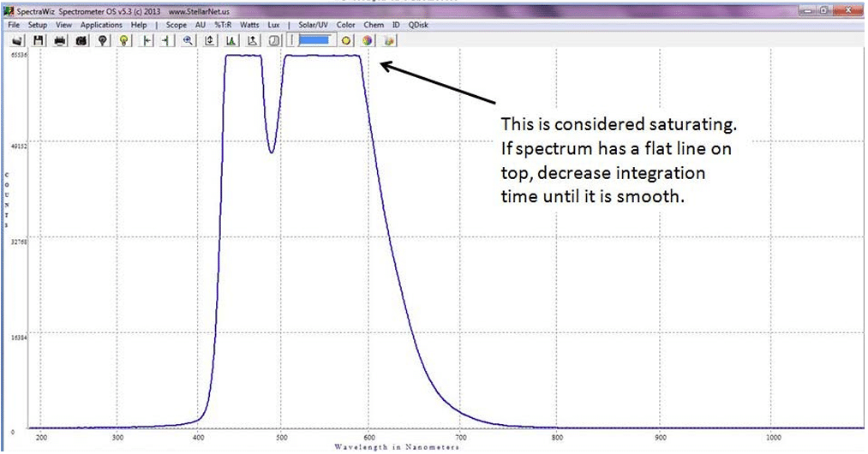Click the yellow light bulb icon

click(x=125, y=40)
